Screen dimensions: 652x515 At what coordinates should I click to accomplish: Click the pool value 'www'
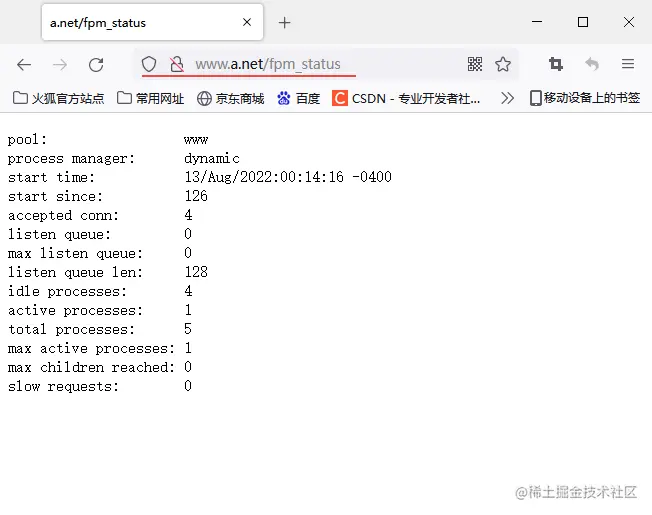tap(196, 140)
